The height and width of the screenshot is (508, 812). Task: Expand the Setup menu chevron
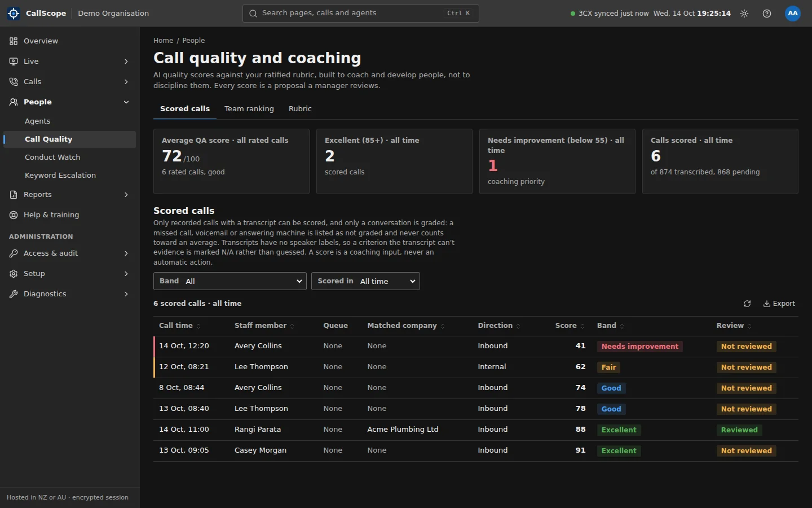[126, 274]
